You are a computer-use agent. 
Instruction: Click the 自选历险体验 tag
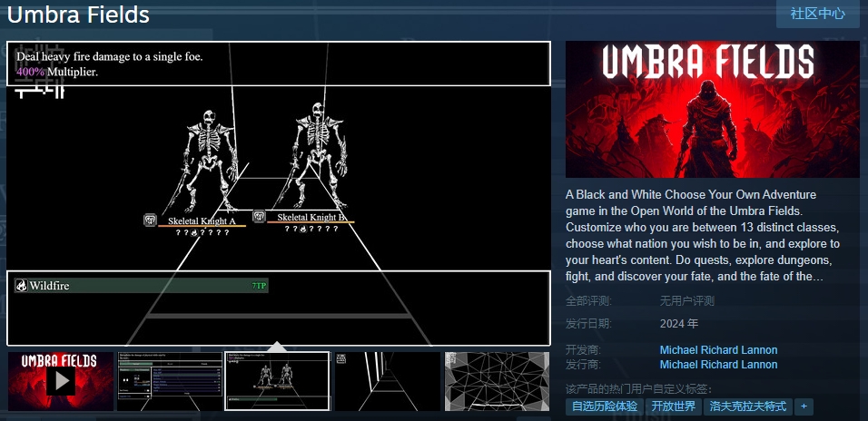tap(605, 406)
